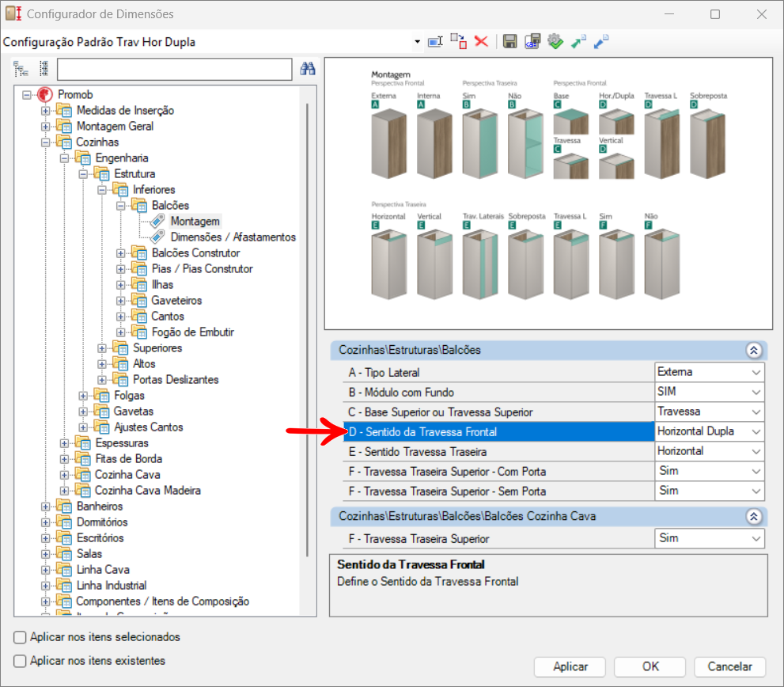The height and width of the screenshot is (687, 784).
Task: Expand the Banheiros tree node
Action: [46, 507]
